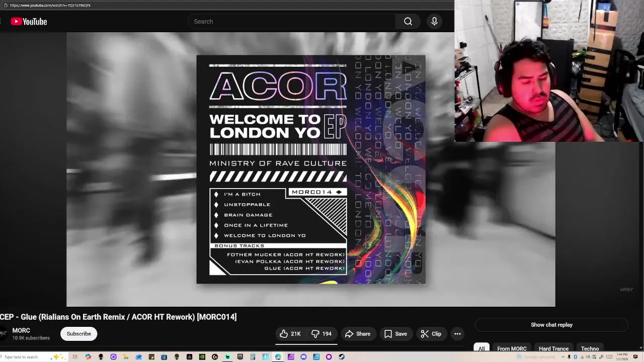Open Microsoft Store taskbar icon
This screenshot has width=644, height=362.
point(164,357)
